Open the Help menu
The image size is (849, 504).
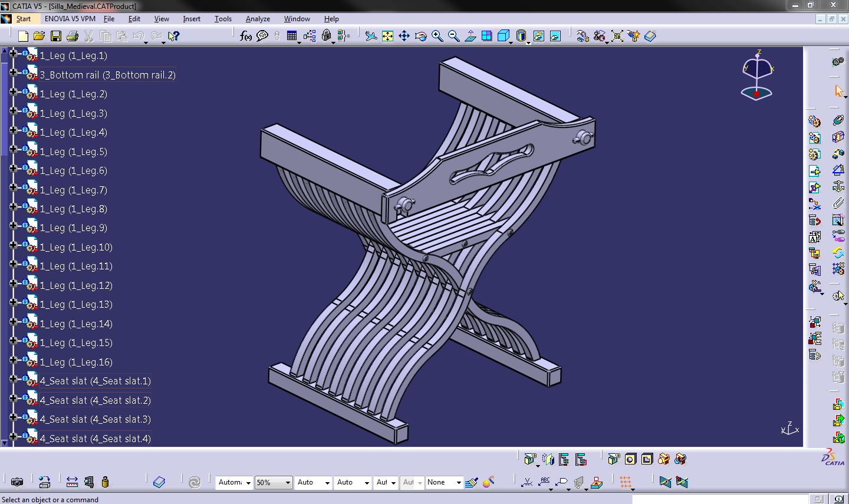331,19
